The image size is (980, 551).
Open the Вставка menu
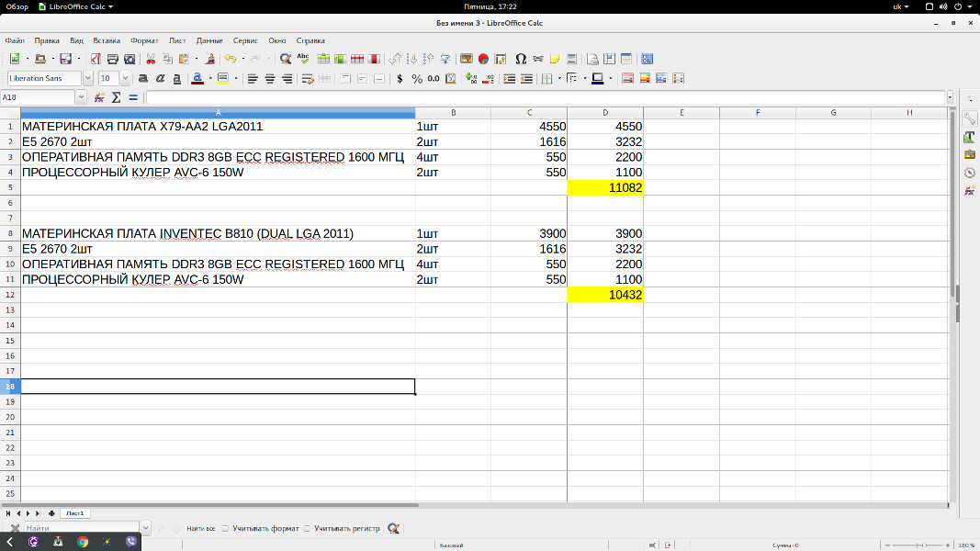[107, 40]
